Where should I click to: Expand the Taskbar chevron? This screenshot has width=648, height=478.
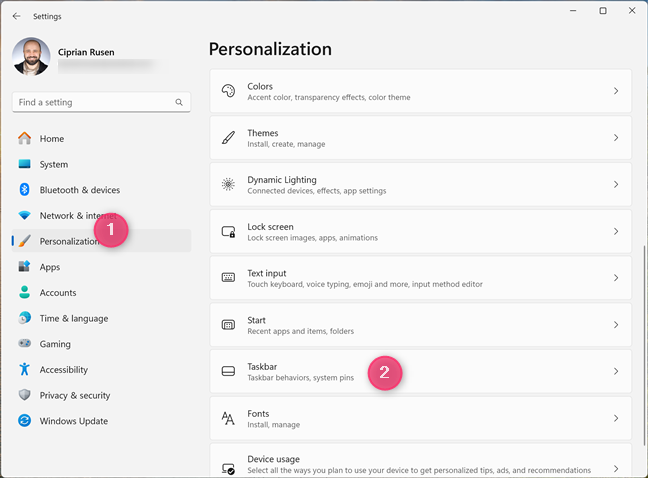(616, 371)
